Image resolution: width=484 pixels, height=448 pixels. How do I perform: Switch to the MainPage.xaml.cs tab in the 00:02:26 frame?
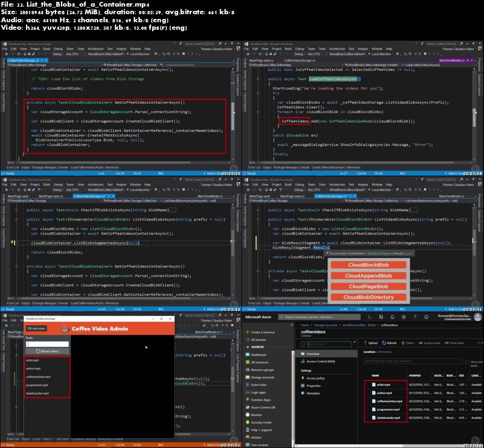tap(51, 196)
